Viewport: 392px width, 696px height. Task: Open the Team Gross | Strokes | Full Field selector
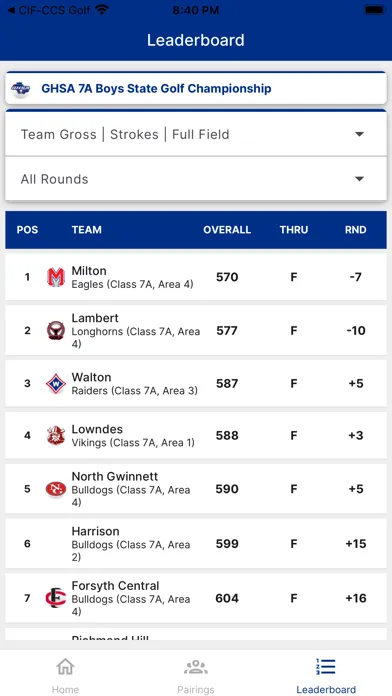coord(196,134)
